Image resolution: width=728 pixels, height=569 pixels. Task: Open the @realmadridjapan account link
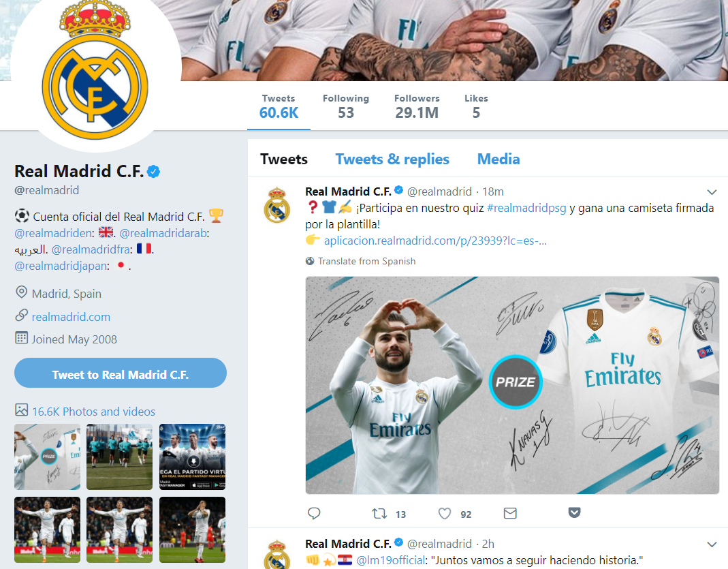62,266
